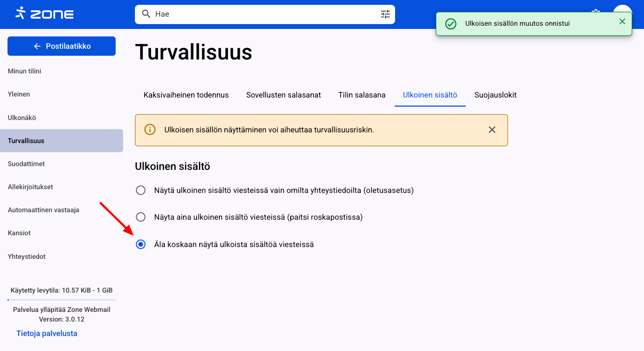The height and width of the screenshot is (351, 644).
Task: Click the Zone logo in header
Action: tap(44, 14)
